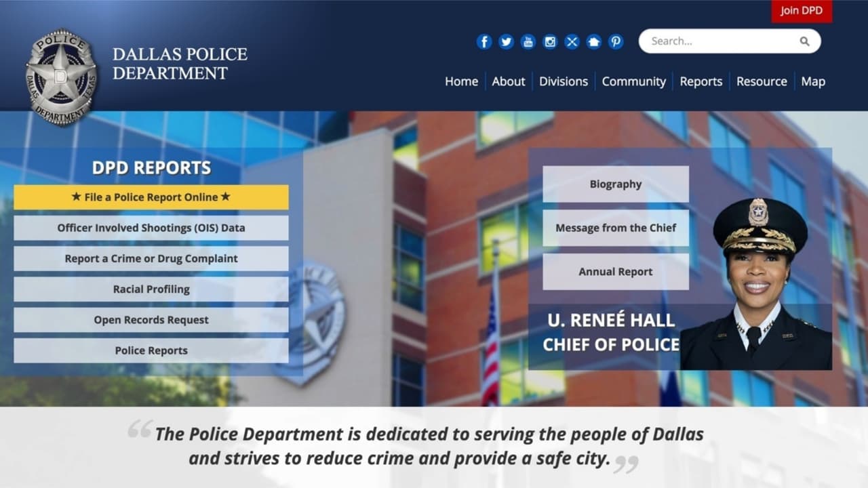Click the Join DPD button

point(801,10)
